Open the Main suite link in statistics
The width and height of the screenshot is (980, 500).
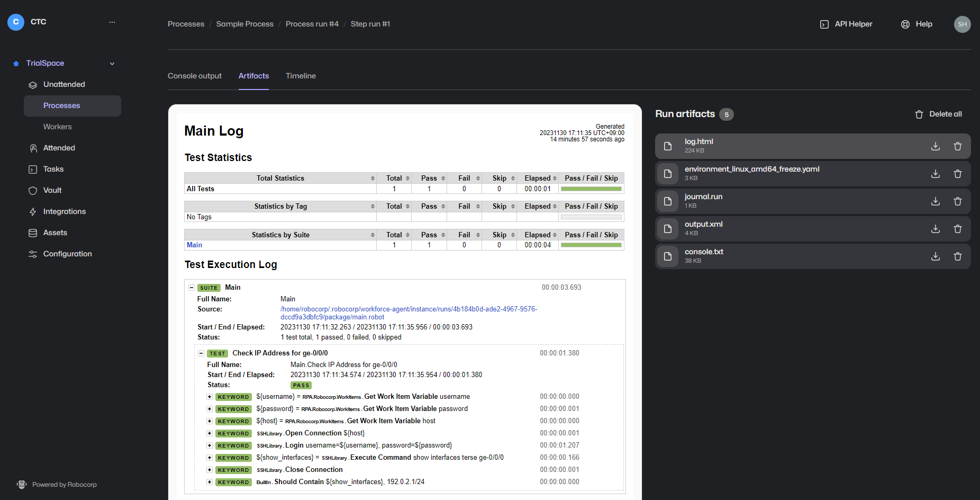[194, 245]
